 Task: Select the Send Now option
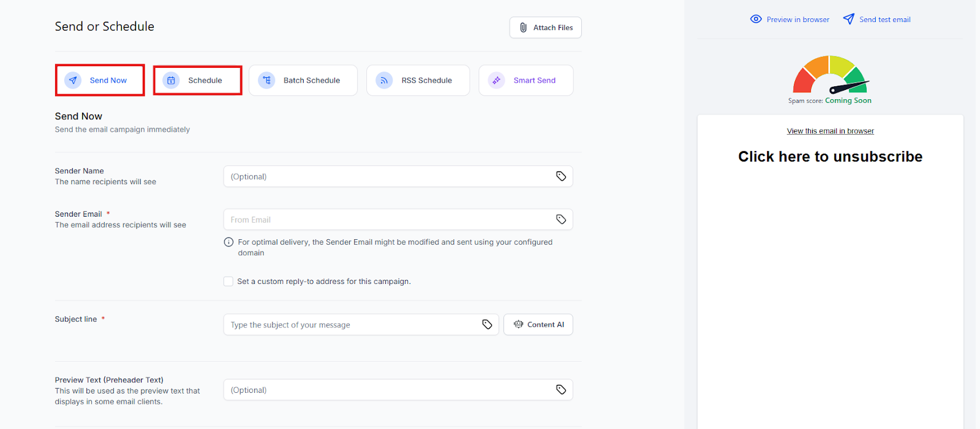pos(100,80)
